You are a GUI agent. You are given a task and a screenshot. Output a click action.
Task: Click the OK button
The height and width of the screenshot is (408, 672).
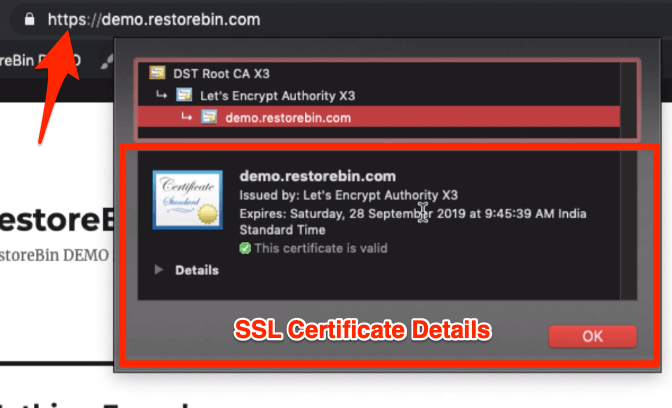coord(593,336)
